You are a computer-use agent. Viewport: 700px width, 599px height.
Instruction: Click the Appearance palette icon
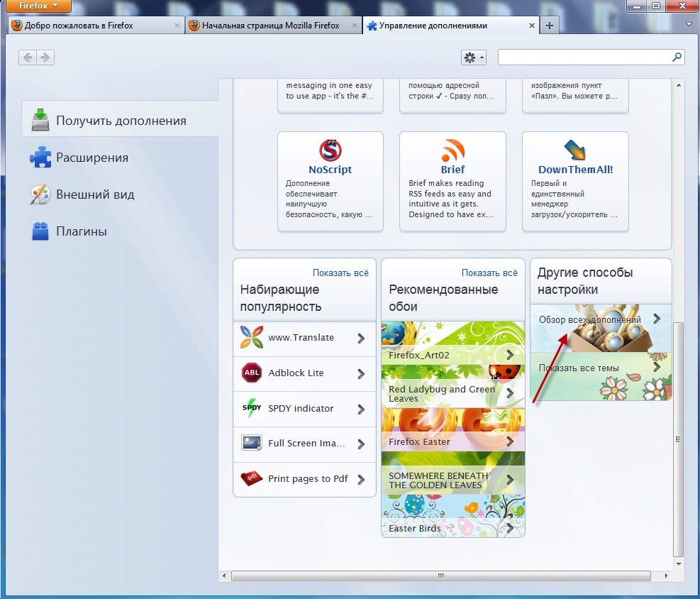pyautogui.click(x=40, y=194)
